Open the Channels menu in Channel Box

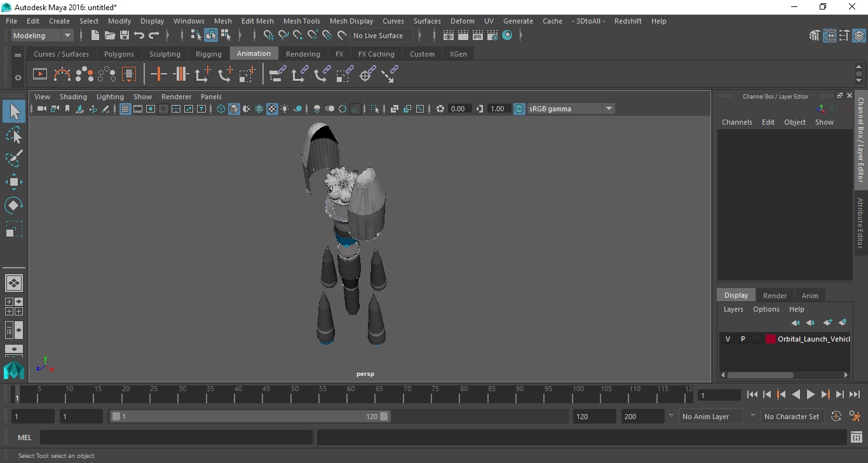pyautogui.click(x=736, y=122)
